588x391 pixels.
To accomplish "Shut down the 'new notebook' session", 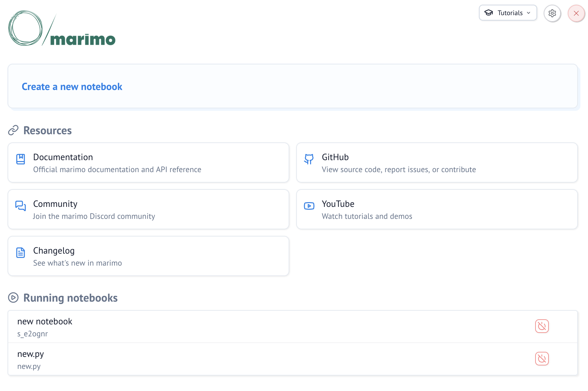I will point(542,326).
